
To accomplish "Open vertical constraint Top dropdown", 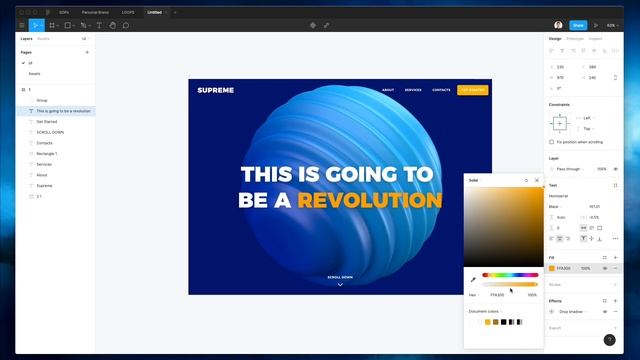I will [x=589, y=129].
